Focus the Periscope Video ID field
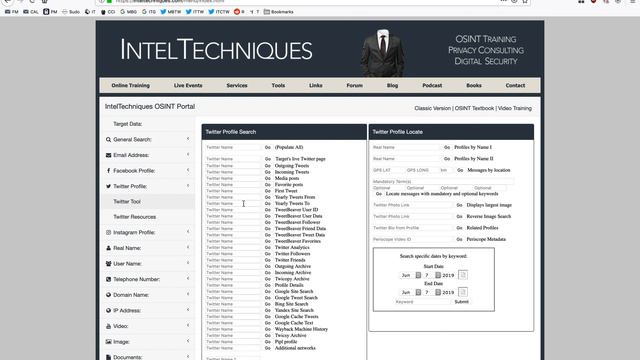The height and width of the screenshot is (360, 640). pos(412,239)
